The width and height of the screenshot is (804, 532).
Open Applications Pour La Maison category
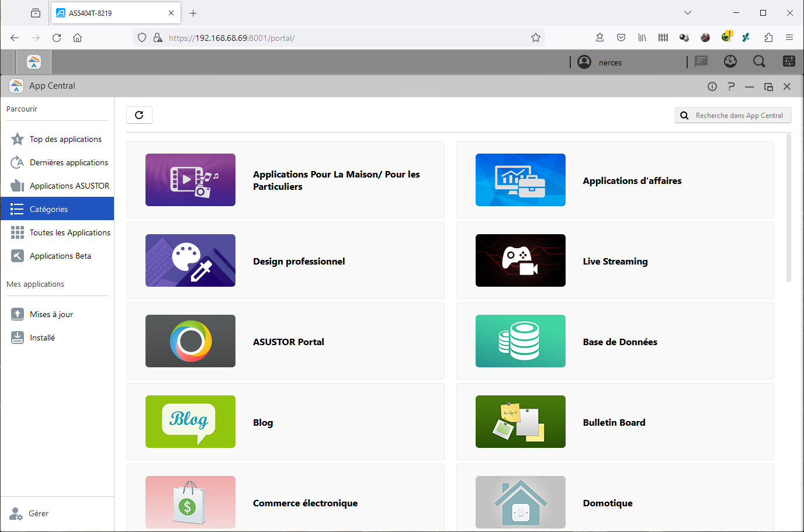tap(285, 180)
